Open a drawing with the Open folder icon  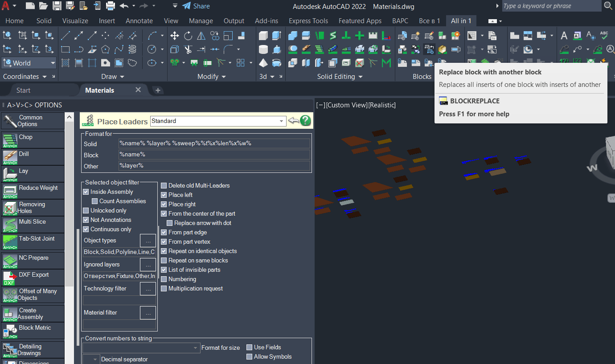[x=43, y=6]
